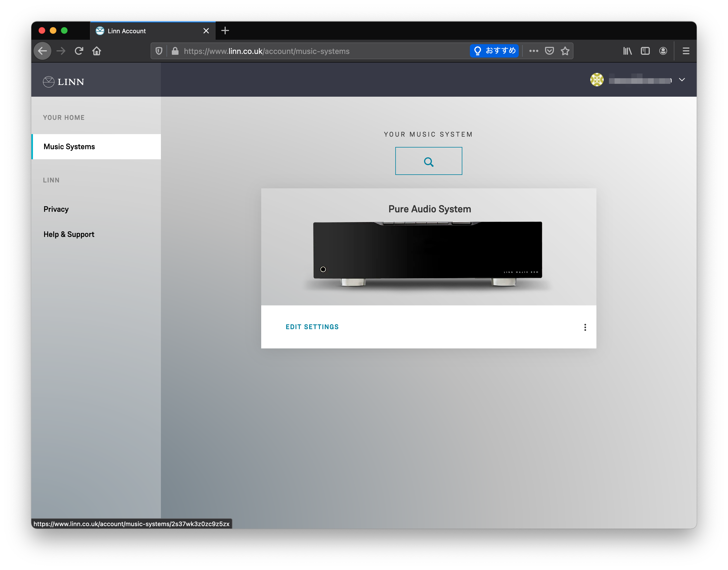Open tracking protection shield info

tap(159, 51)
